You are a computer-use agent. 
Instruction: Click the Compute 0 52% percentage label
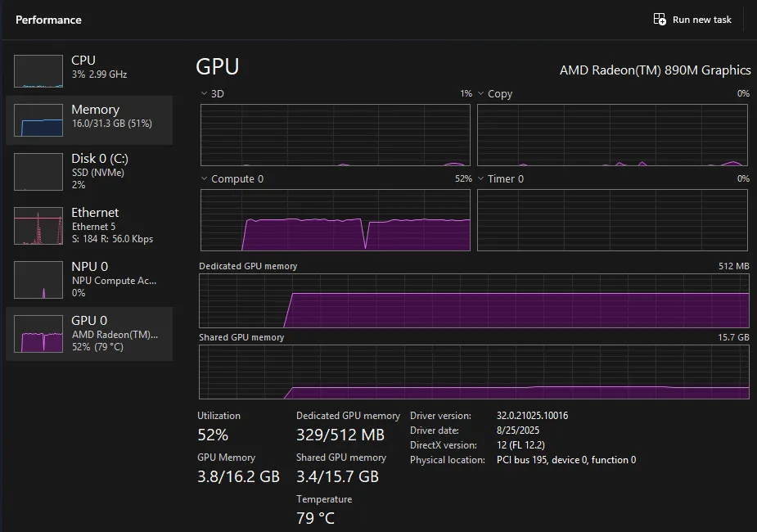pyautogui.click(x=463, y=178)
